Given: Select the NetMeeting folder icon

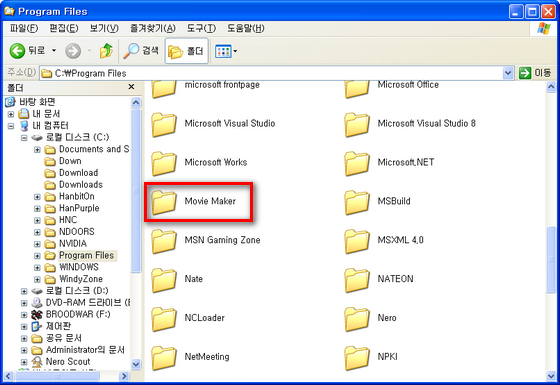Looking at the screenshot, I should [x=164, y=358].
